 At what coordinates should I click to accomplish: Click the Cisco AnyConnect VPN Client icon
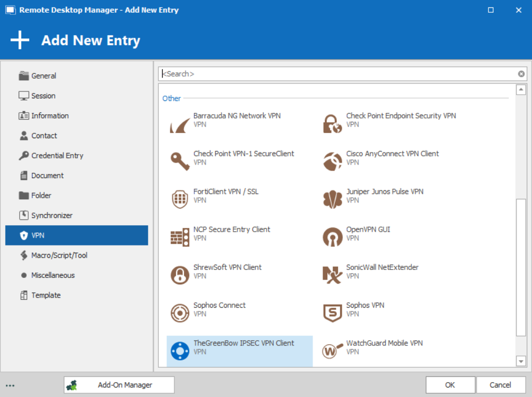pyautogui.click(x=333, y=162)
